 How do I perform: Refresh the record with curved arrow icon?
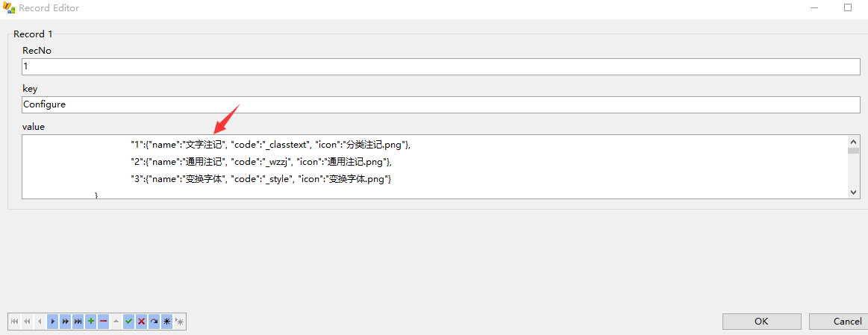pyautogui.click(x=154, y=321)
